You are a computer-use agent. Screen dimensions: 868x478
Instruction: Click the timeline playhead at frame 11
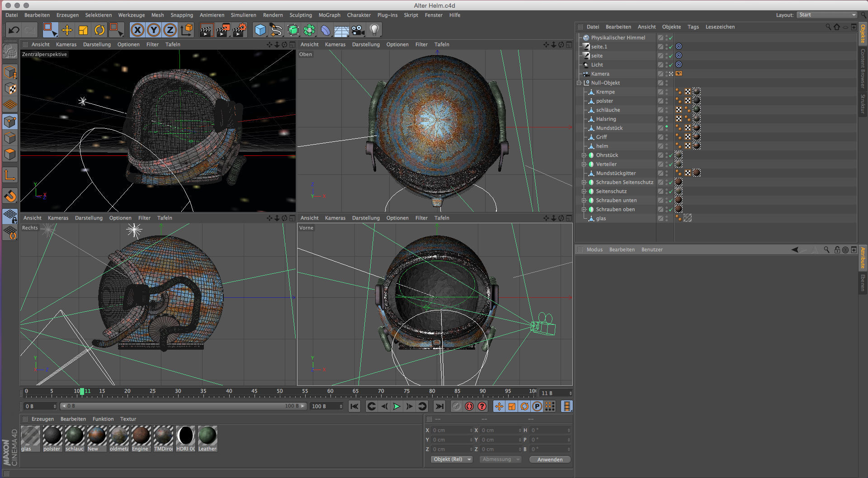[82, 391]
